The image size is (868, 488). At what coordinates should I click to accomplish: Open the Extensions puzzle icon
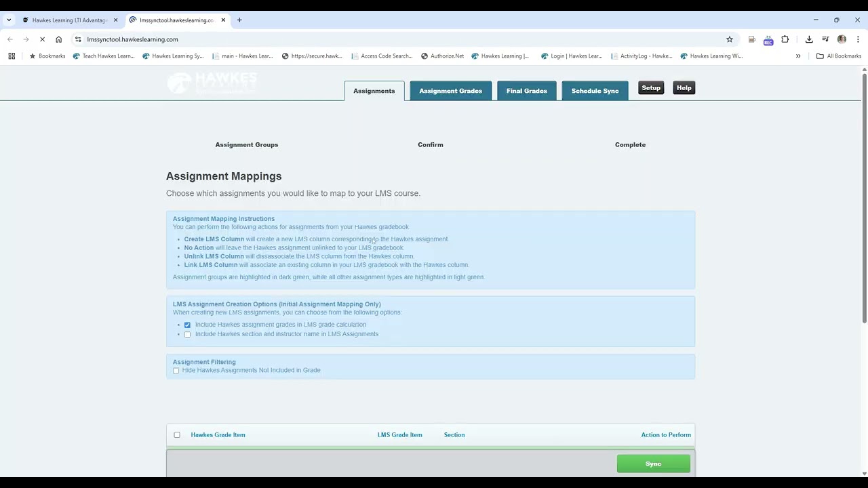pos(785,39)
